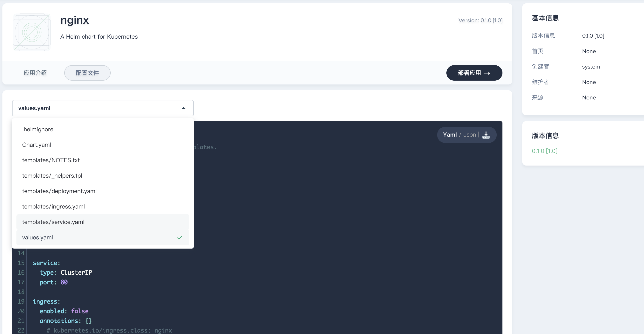
Task: Click the nginx chart logo image
Action: pos(32,32)
